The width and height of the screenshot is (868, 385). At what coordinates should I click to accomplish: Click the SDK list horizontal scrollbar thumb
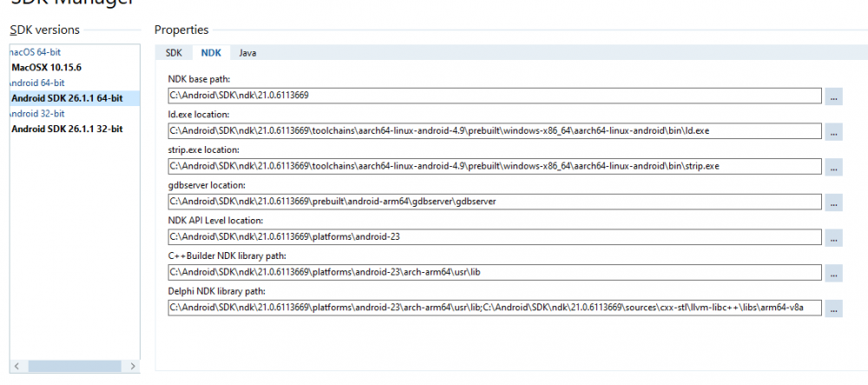coord(75,366)
